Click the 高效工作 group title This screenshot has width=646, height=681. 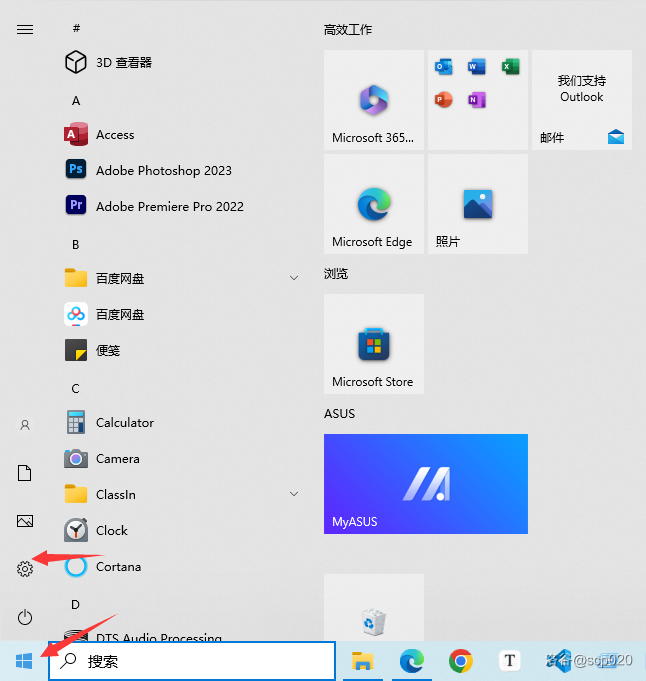348,30
